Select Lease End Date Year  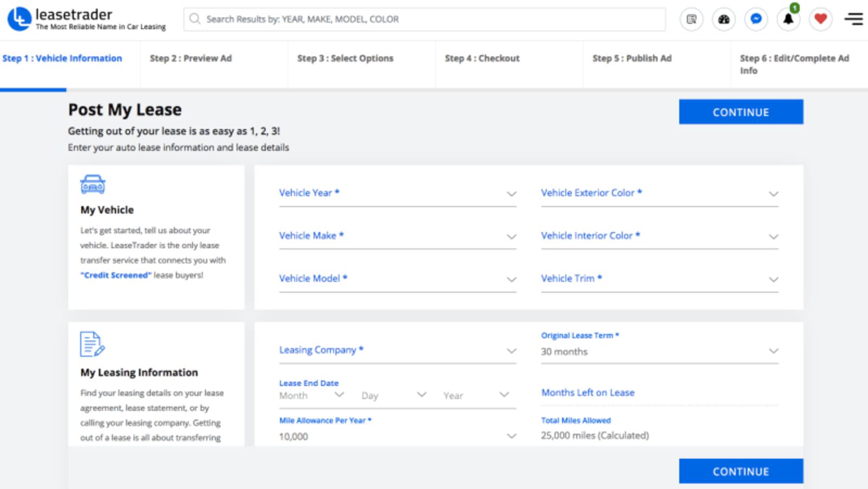pos(477,396)
